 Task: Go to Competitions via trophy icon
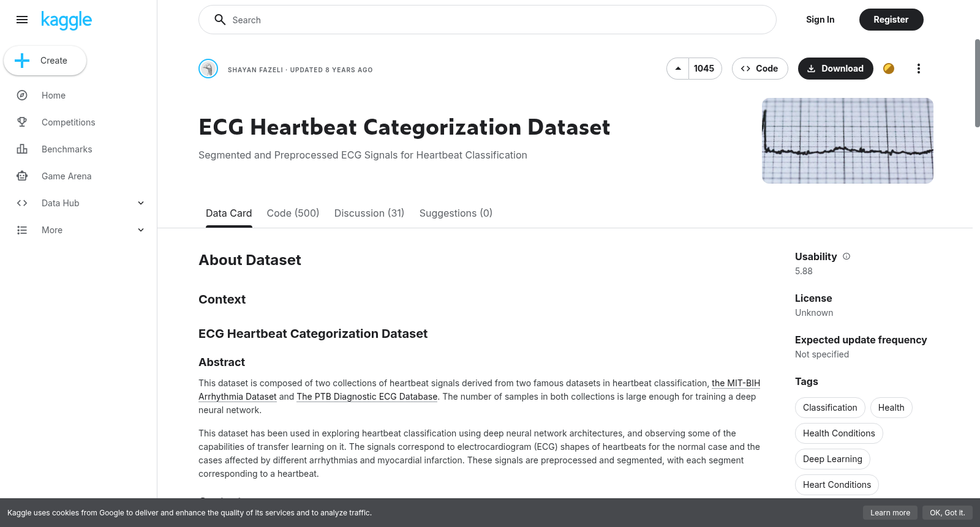(22, 122)
